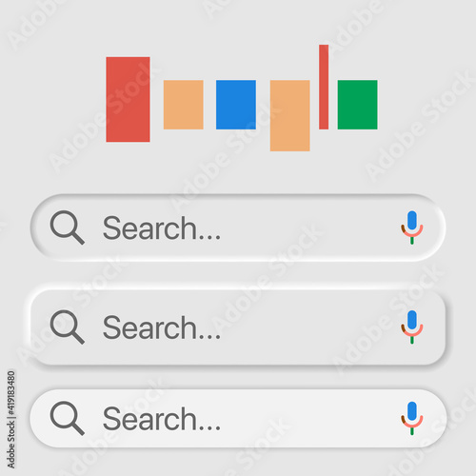
Task: Click the large red rectangle in logo
Action: point(128,99)
